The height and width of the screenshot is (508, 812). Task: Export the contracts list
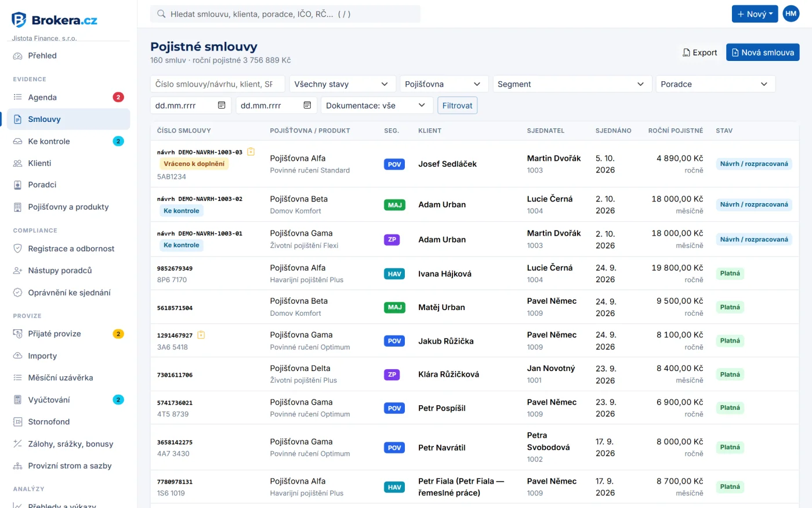[700, 52]
